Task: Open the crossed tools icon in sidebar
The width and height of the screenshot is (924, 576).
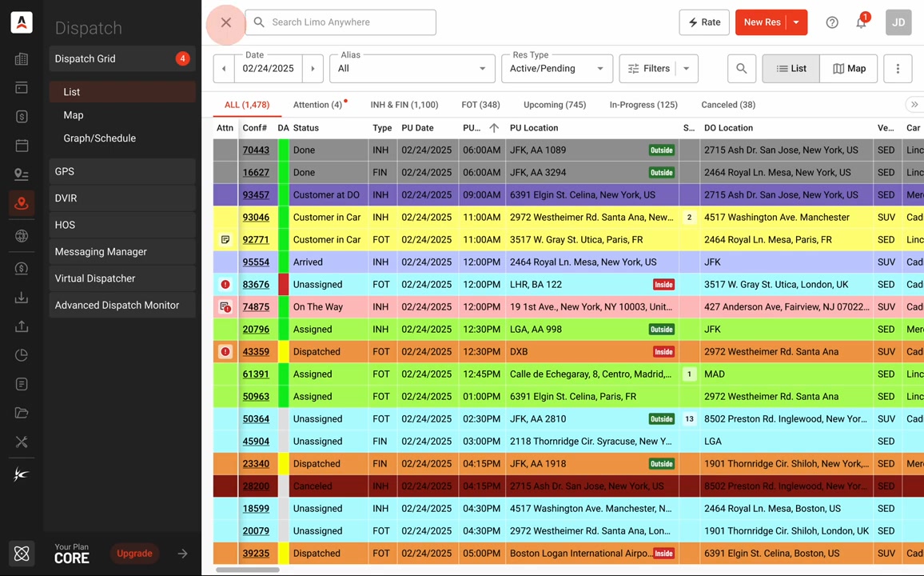Action: point(22,442)
